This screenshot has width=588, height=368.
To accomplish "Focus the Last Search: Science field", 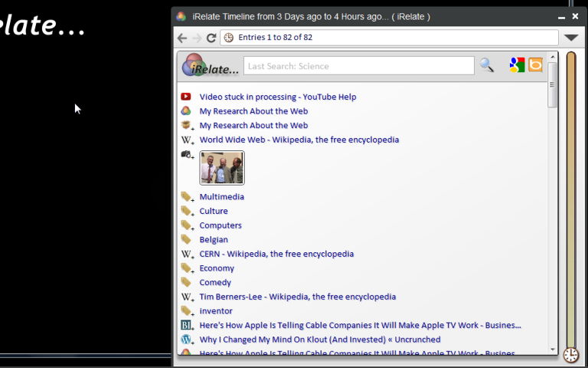I will (359, 66).
